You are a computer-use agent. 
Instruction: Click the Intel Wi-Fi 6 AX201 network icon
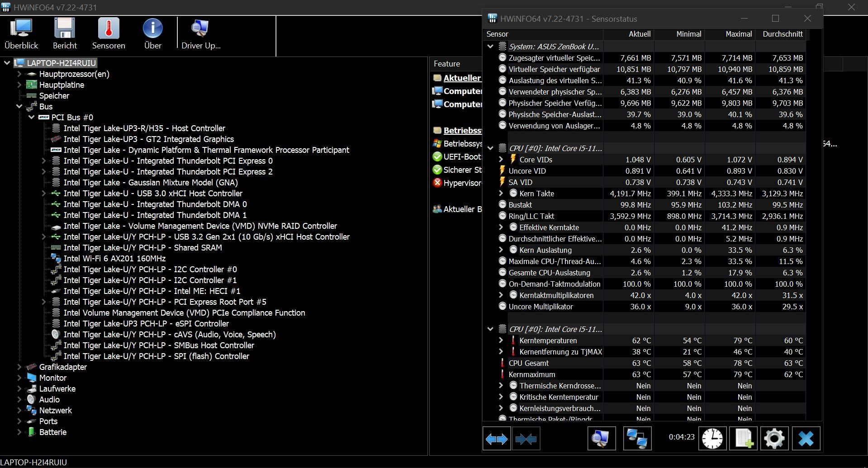pyautogui.click(x=56, y=258)
